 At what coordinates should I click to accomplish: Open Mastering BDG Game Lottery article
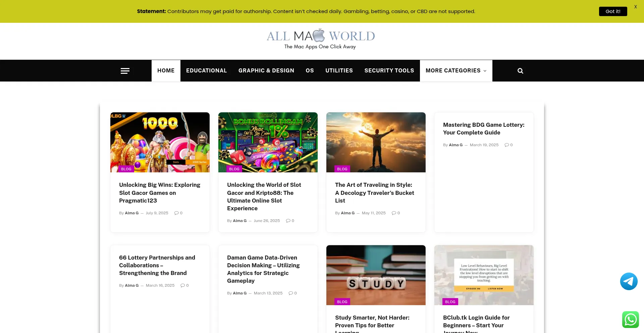484,129
